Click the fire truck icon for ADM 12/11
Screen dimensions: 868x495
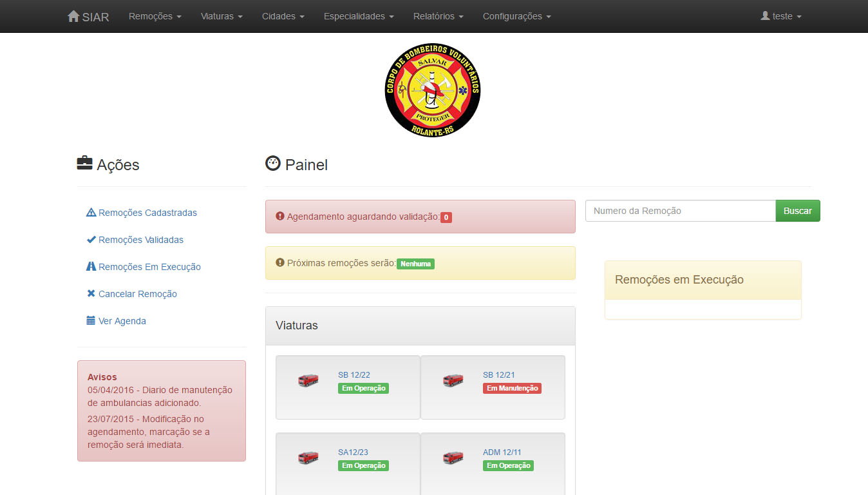(453, 458)
